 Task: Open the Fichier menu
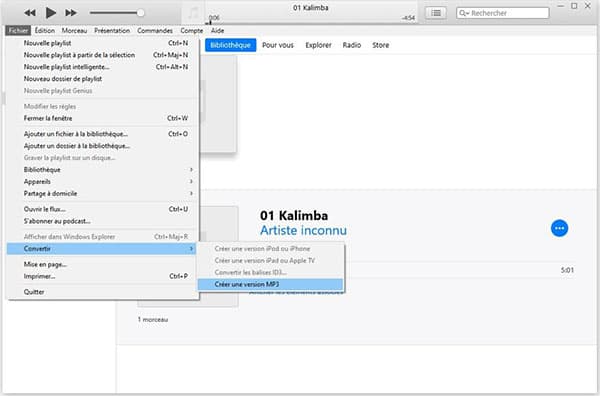tap(18, 31)
